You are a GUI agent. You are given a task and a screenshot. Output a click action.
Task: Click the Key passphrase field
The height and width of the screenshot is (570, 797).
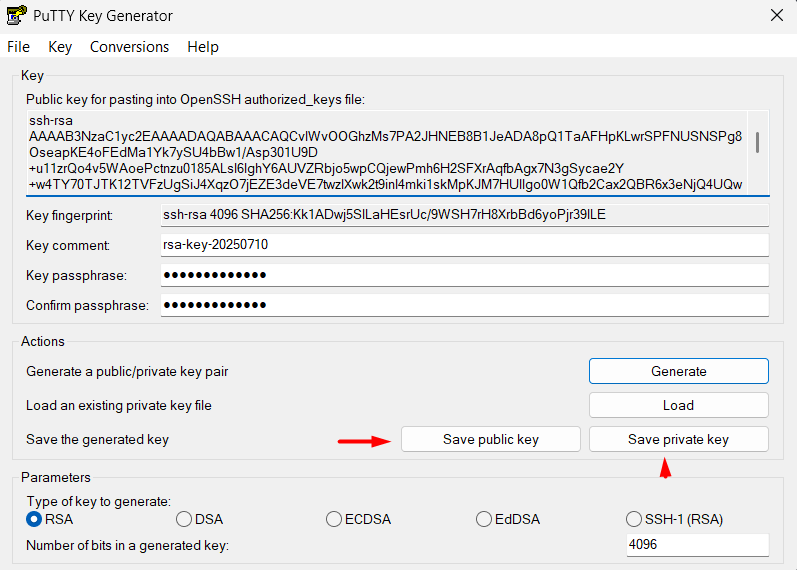[x=465, y=275]
